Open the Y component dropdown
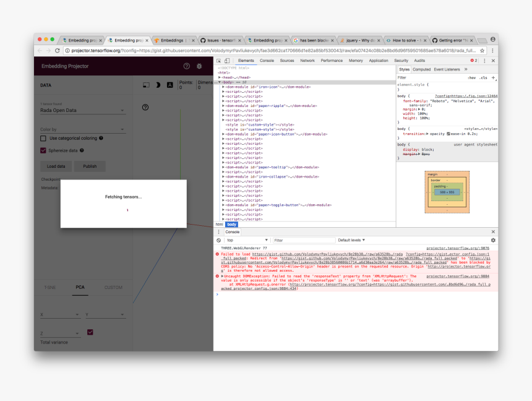Image resolution: width=532 pixels, height=401 pixels. (106, 315)
